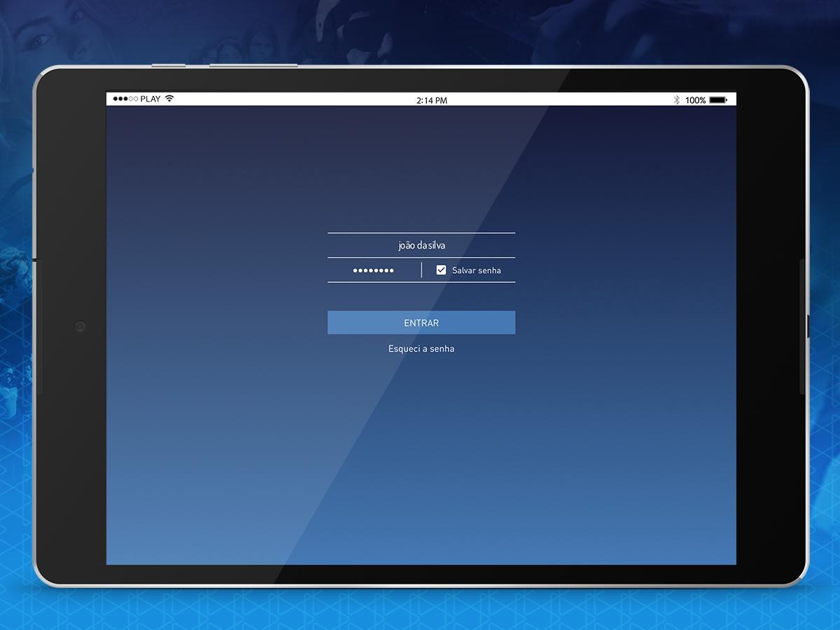Tap the 2:14 PM clock
840x630 pixels.
click(431, 100)
